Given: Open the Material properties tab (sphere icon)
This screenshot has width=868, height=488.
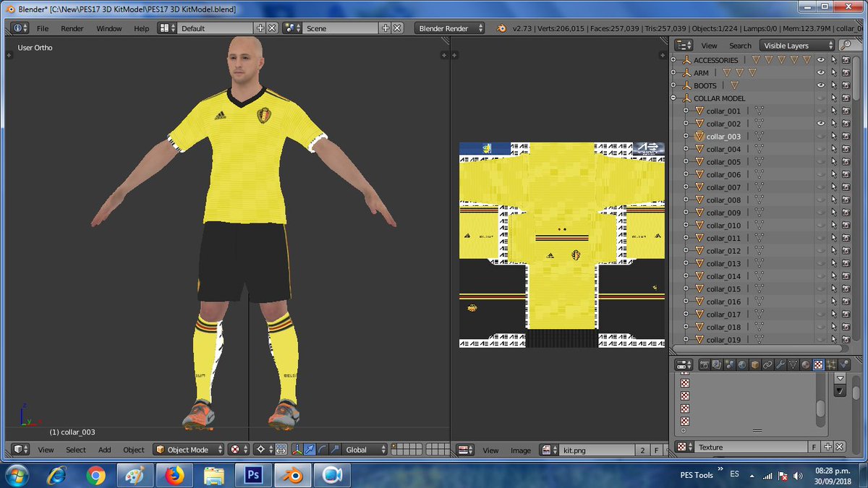Looking at the screenshot, I should 806,365.
